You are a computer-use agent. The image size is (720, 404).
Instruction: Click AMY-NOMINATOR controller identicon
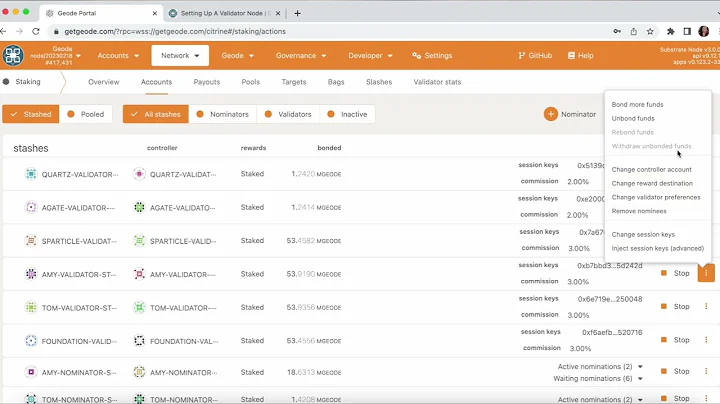tap(139, 372)
